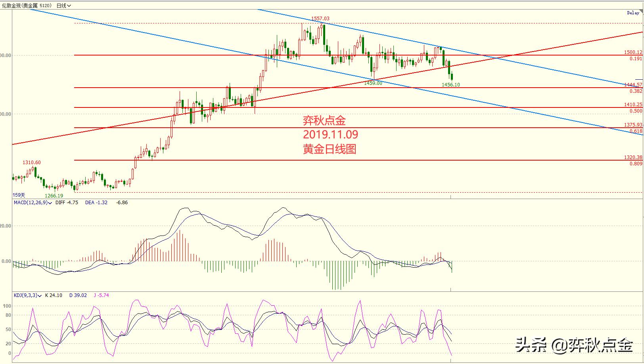This screenshot has width=644, height=364.
Task: Click the 20.00 MACD axis label
Action: coord(6,226)
